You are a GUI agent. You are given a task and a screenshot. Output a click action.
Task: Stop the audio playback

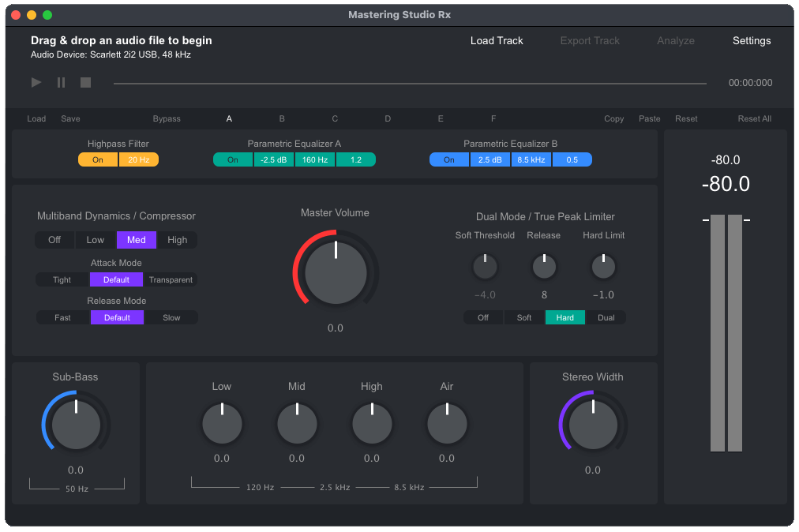tap(85, 82)
